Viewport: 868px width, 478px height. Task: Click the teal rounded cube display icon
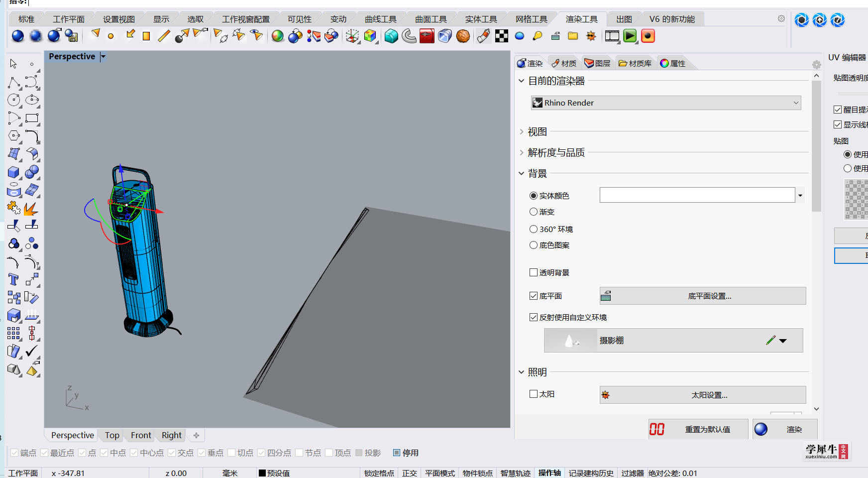pyautogui.click(x=391, y=36)
